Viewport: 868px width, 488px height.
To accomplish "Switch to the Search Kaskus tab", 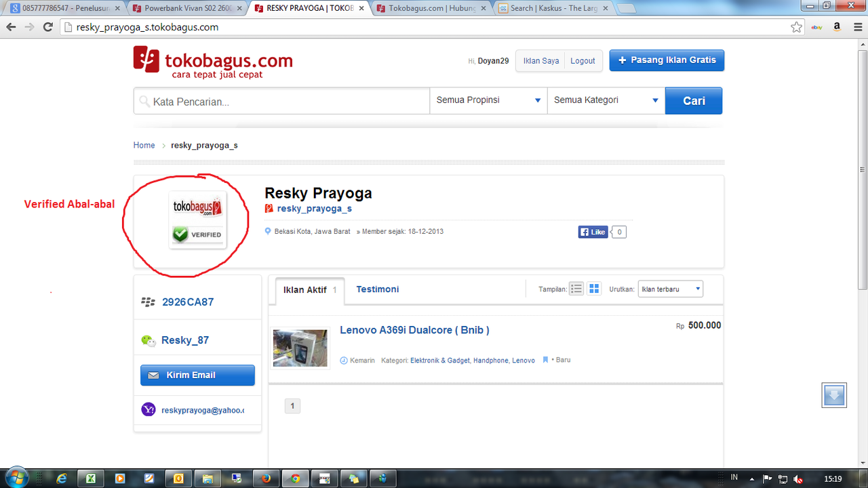I will [x=551, y=8].
